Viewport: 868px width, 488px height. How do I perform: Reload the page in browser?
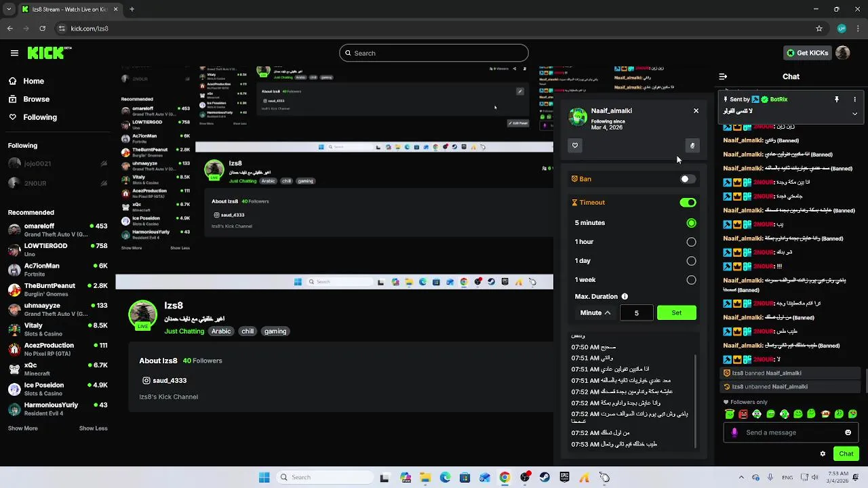(x=42, y=28)
